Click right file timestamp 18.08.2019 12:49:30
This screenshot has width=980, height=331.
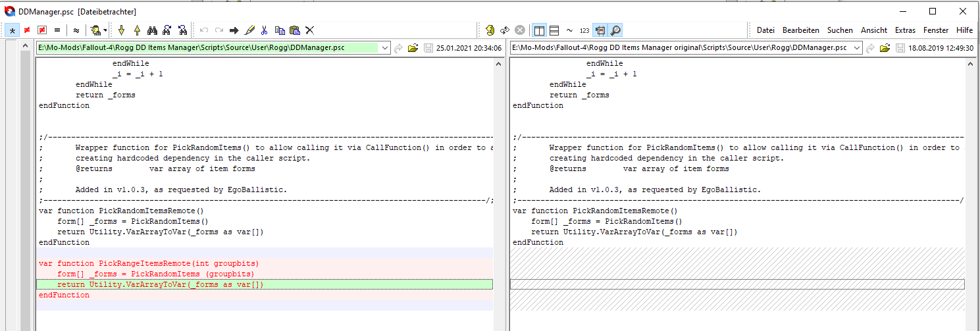(941, 48)
